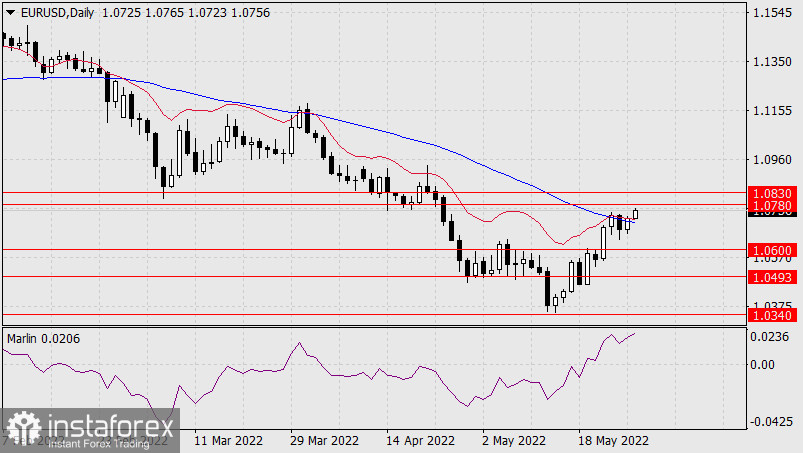The width and height of the screenshot is (803, 453).
Task: Click the Marlin 0.0206 indicator label
Action: click(x=44, y=339)
